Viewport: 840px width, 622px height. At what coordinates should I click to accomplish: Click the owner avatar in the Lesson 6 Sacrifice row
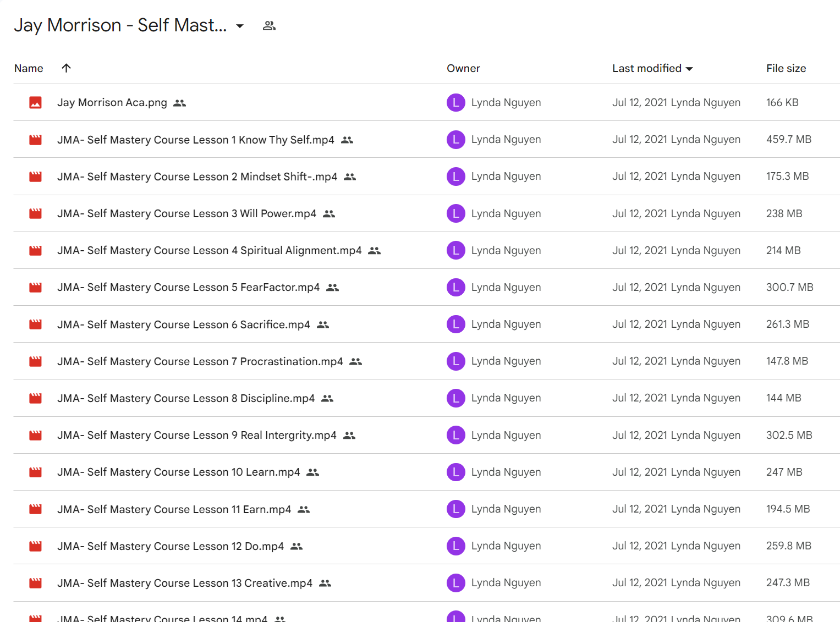[x=456, y=324]
